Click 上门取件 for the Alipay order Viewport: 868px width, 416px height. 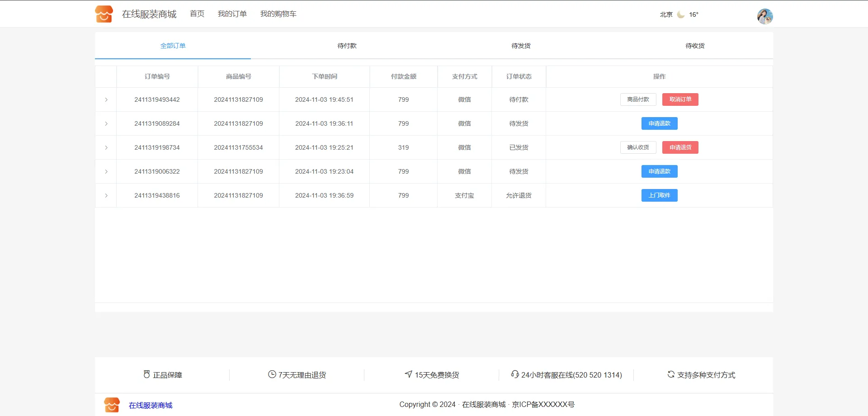[x=659, y=195]
